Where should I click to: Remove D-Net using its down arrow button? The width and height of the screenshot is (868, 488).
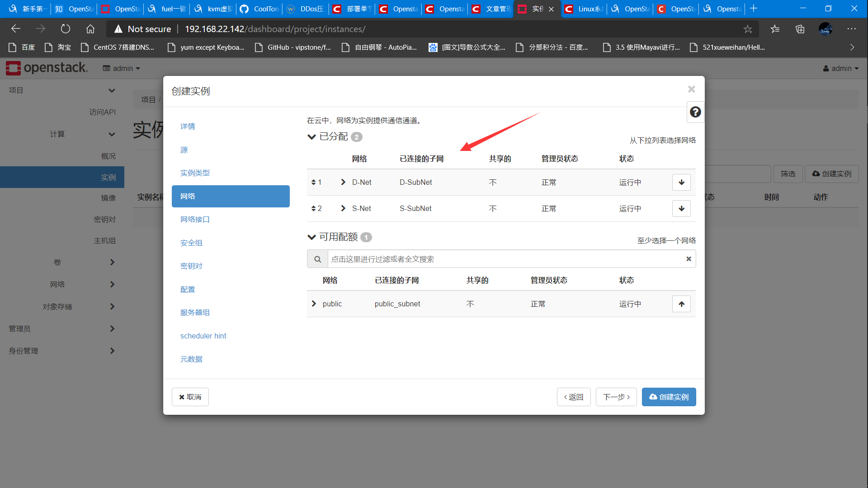pos(681,182)
